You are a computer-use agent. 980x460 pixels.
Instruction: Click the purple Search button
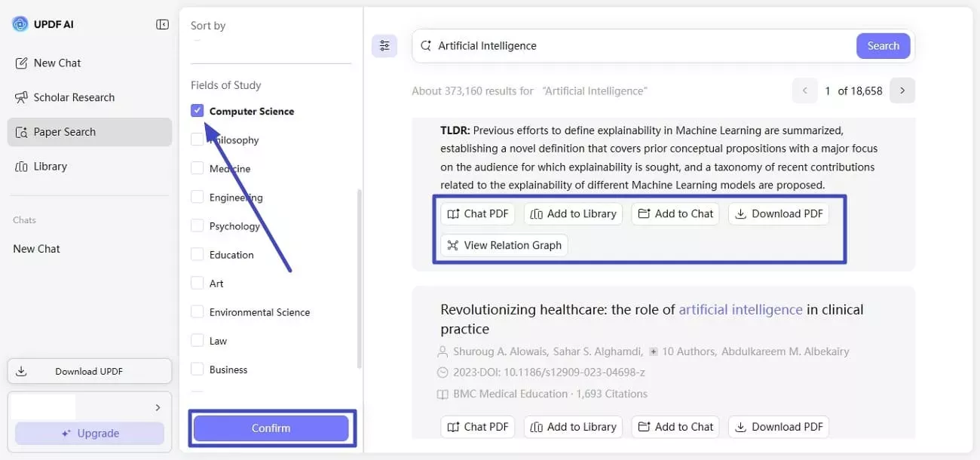883,46
